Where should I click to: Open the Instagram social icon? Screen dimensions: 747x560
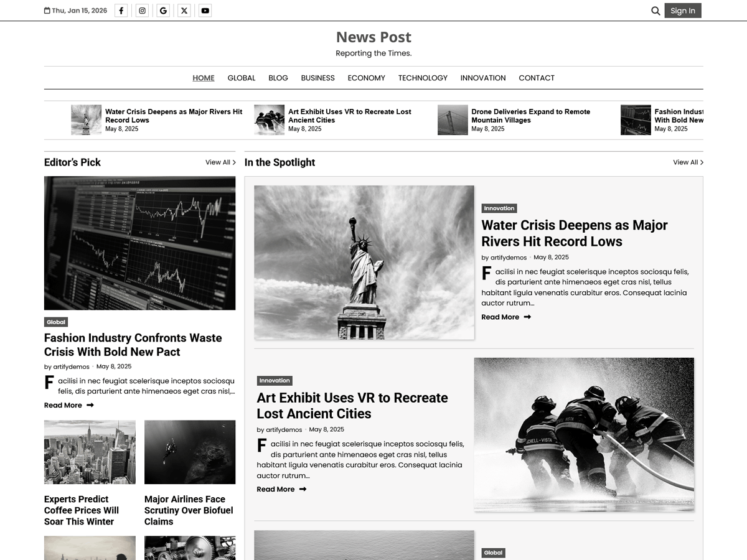pos(142,10)
